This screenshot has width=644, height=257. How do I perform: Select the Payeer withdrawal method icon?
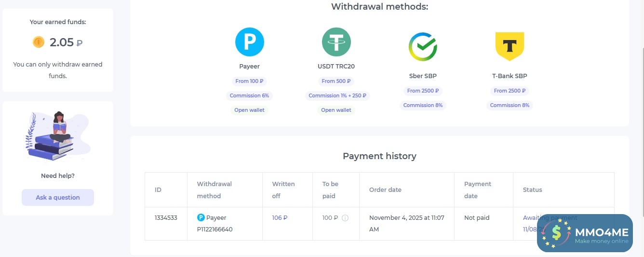(x=249, y=42)
